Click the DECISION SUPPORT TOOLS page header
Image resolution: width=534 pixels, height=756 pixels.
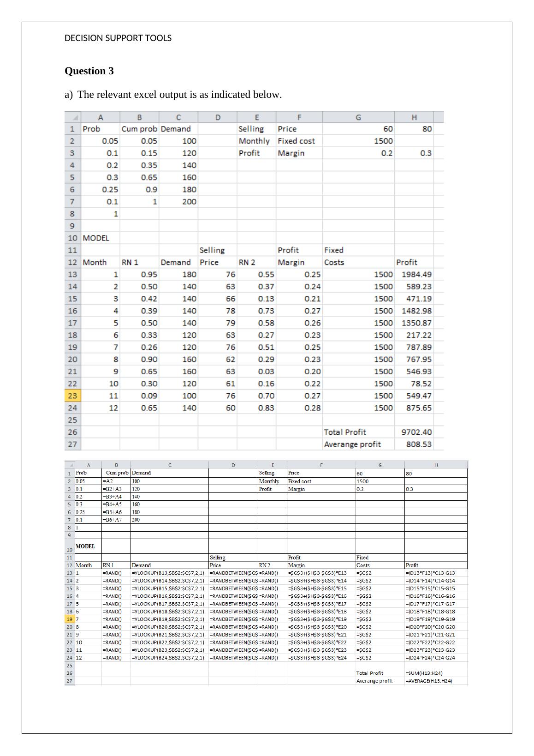coord(118,38)
